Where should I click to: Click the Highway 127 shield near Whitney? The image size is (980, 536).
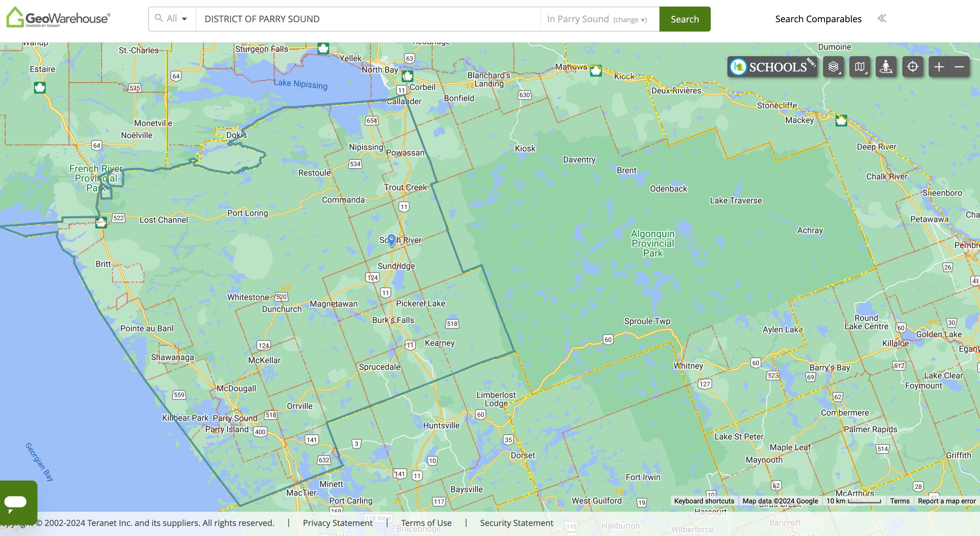coord(705,384)
